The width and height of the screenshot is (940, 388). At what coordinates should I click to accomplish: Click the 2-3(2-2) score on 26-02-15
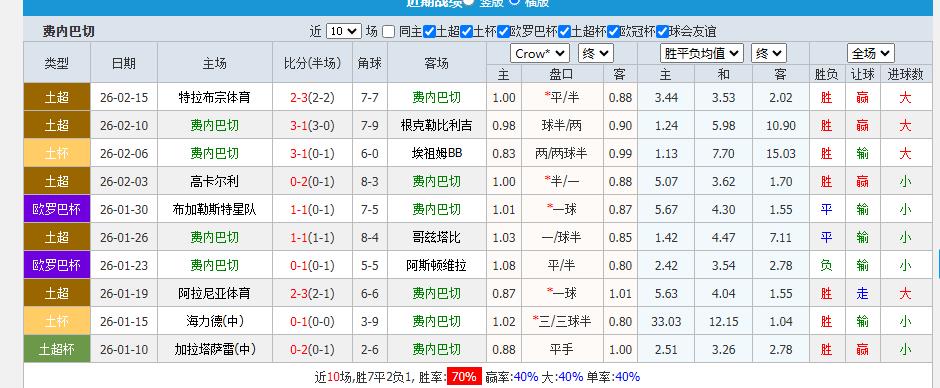click(x=312, y=97)
